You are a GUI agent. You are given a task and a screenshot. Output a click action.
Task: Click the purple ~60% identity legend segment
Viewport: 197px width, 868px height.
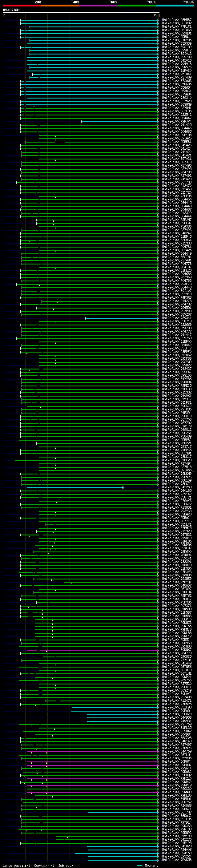click(98, 6)
